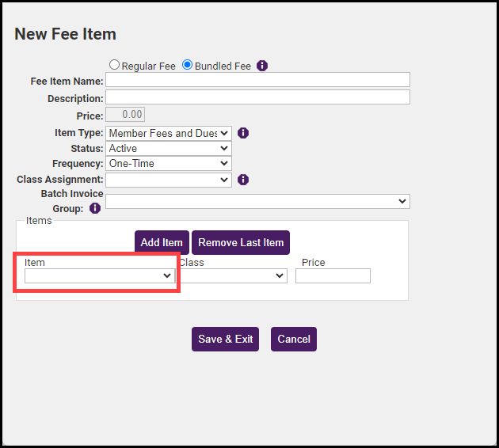Select the Bundled Fee radio button
Viewport: 499px width, 448px height.
pos(188,66)
